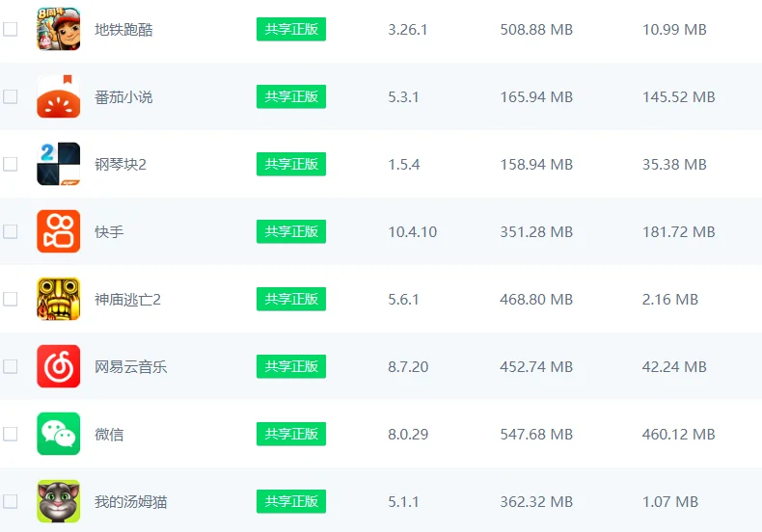Image resolution: width=762 pixels, height=532 pixels.
Task: Select version 5.6.1 cell
Action: [403, 300]
